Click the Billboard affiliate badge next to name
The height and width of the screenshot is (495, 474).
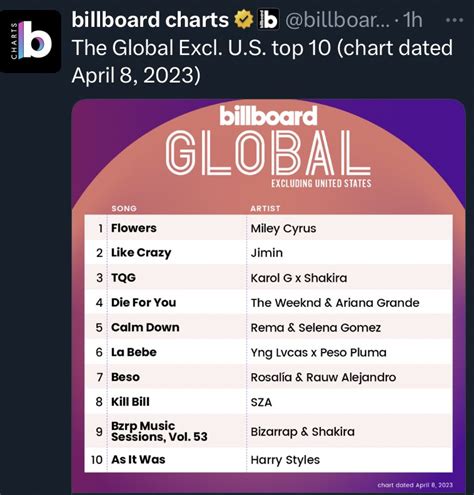click(x=269, y=20)
